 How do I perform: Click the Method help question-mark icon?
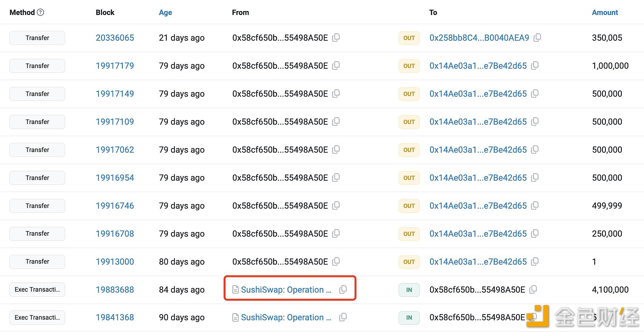pyautogui.click(x=40, y=12)
